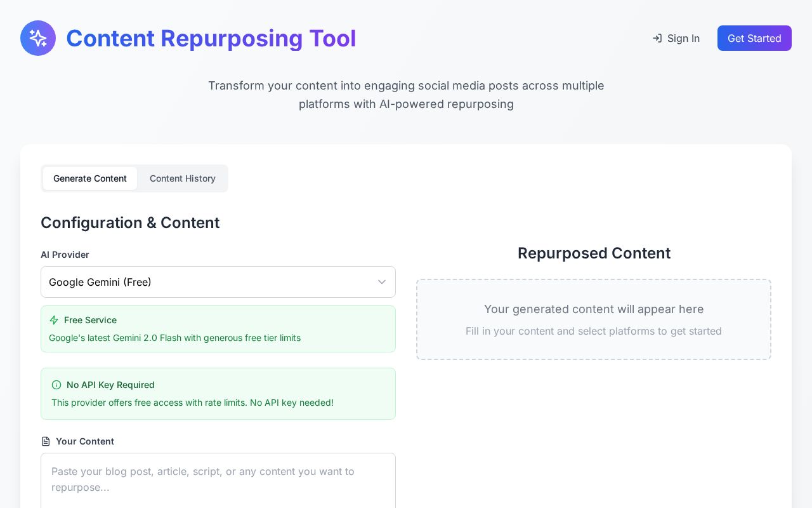Screen dimensions: 812x508
Task: Click the Gemini 2.0 Flash description text
Action: coord(174,338)
